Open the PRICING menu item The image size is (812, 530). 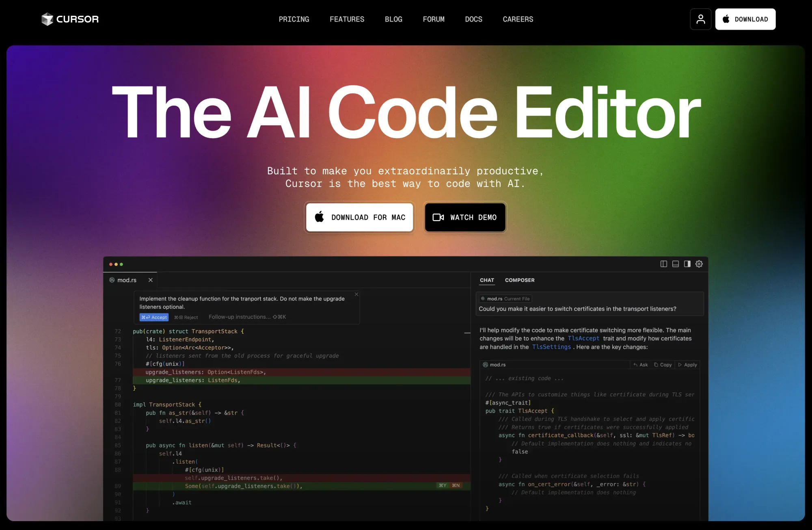coord(294,19)
